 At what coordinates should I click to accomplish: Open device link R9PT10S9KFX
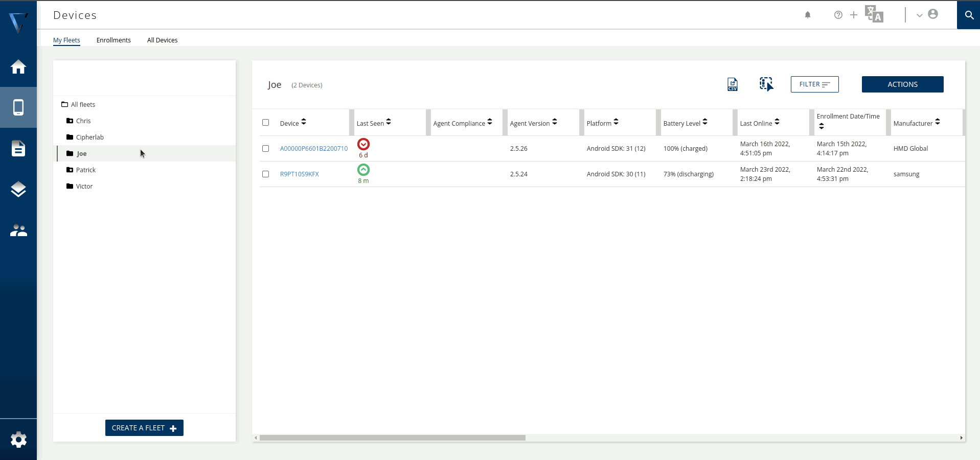coord(300,174)
